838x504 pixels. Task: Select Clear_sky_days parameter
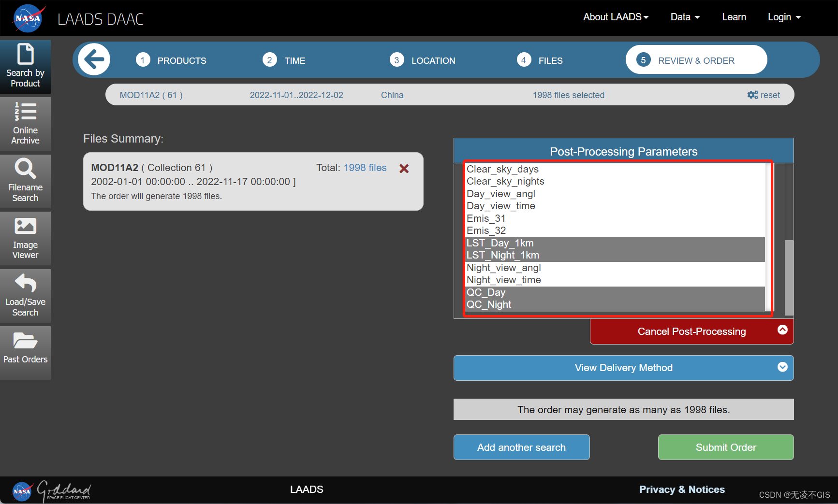coord(615,169)
